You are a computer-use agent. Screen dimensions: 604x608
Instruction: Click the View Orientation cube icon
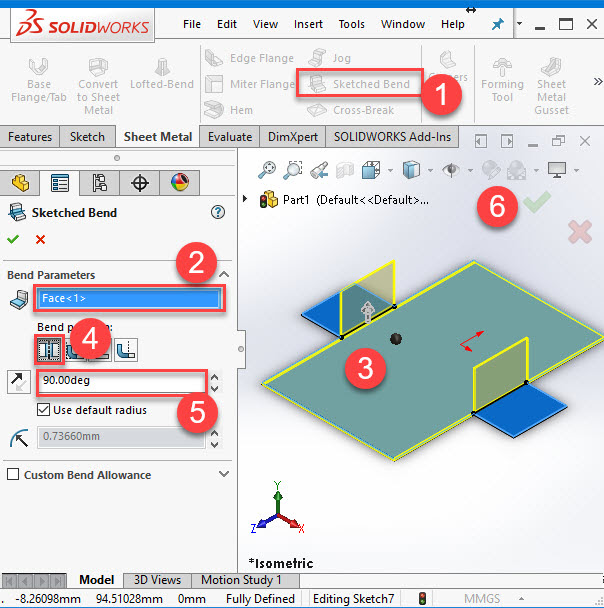click(371, 170)
